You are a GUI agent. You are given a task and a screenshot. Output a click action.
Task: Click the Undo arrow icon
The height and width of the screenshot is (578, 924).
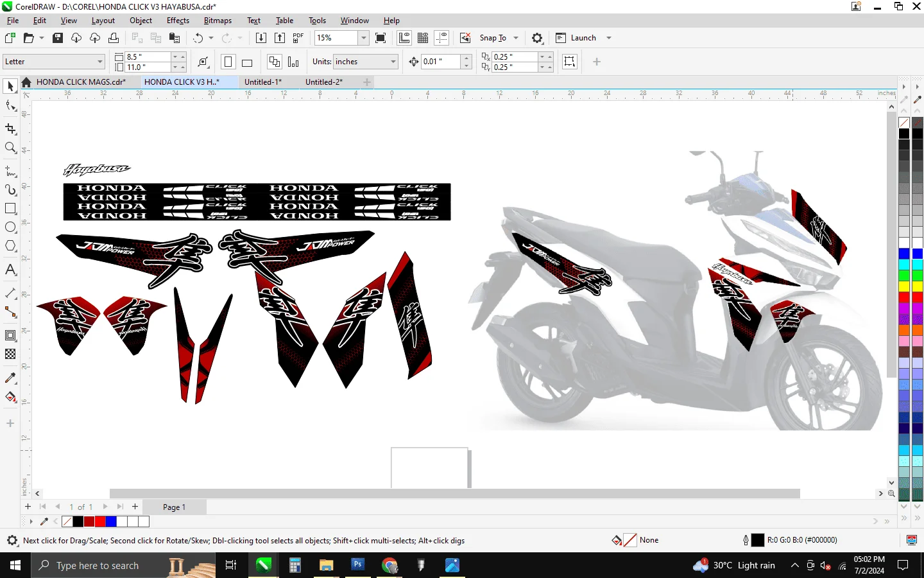(x=198, y=38)
